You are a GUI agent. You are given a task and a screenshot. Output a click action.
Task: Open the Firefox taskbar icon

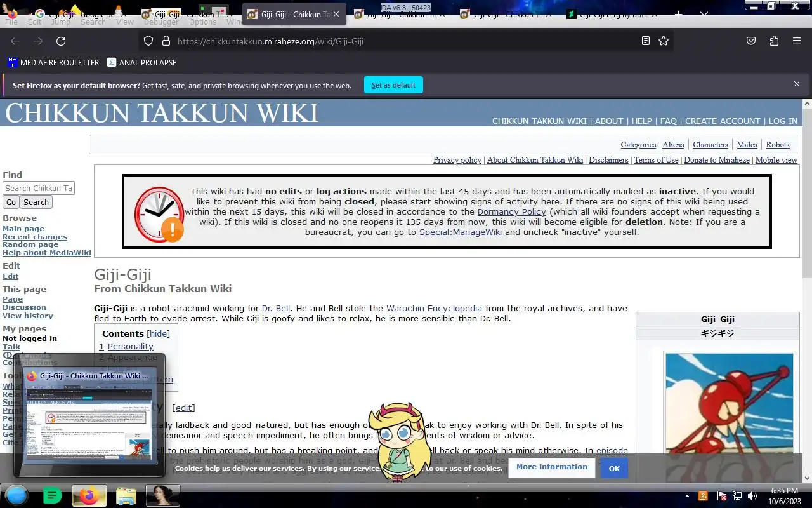[89, 495]
